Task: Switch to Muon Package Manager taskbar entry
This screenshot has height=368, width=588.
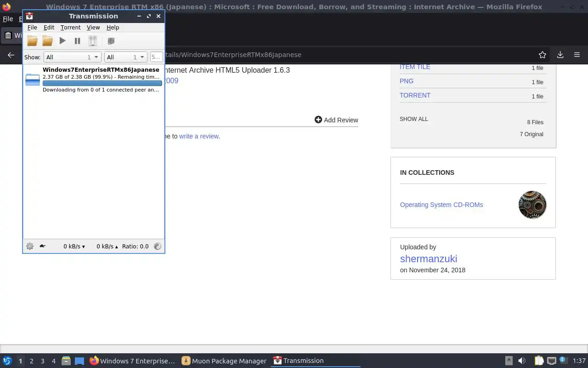Action: click(224, 361)
